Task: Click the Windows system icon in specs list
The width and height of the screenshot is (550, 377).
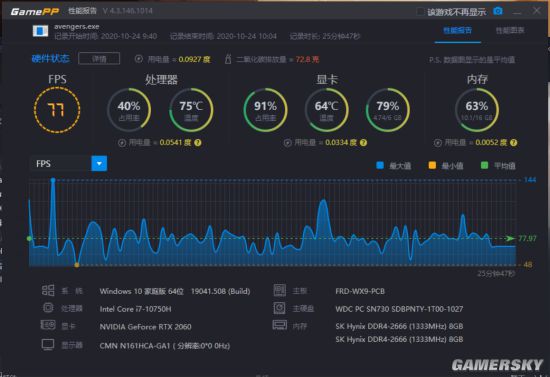Action: click(48, 290)
